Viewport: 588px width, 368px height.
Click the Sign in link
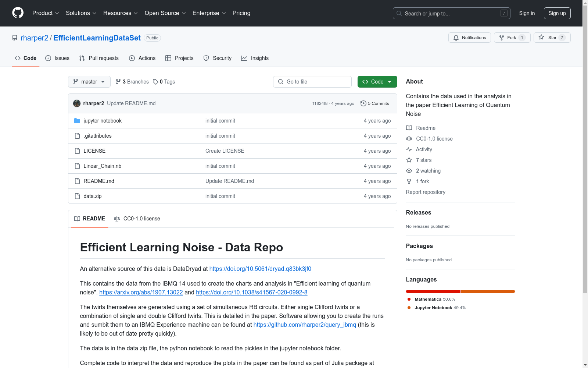click(x=527, y=13)
